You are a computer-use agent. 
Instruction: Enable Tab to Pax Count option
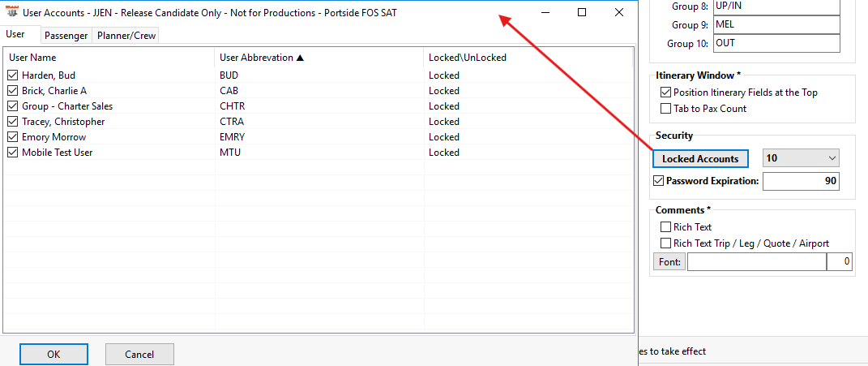pyautogui.click(x=666, y=109)
